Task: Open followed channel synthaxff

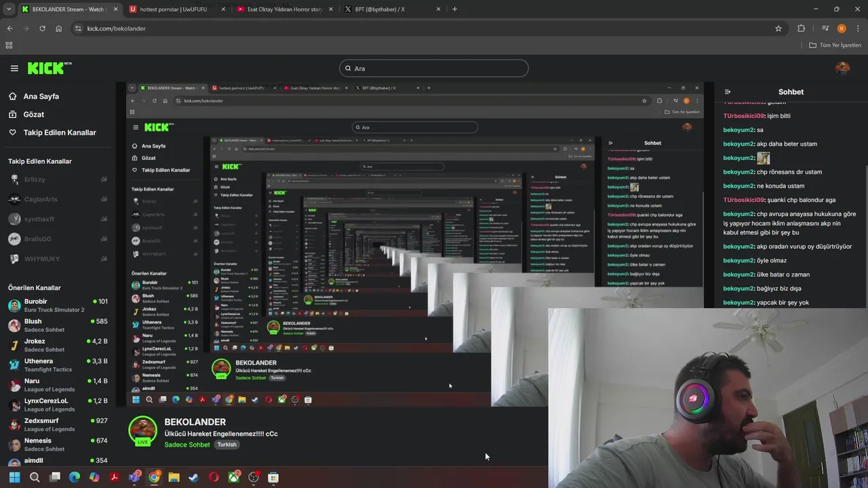Action: 58,219
